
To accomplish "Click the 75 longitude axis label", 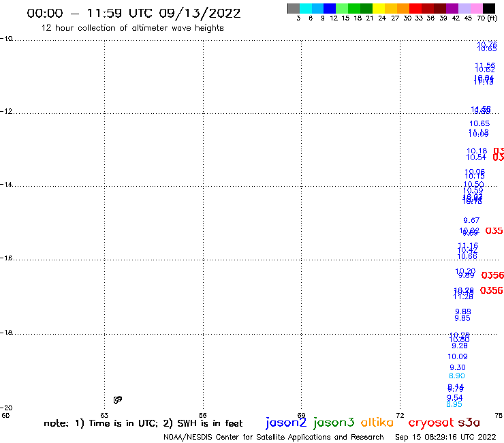I will (499, 415).
